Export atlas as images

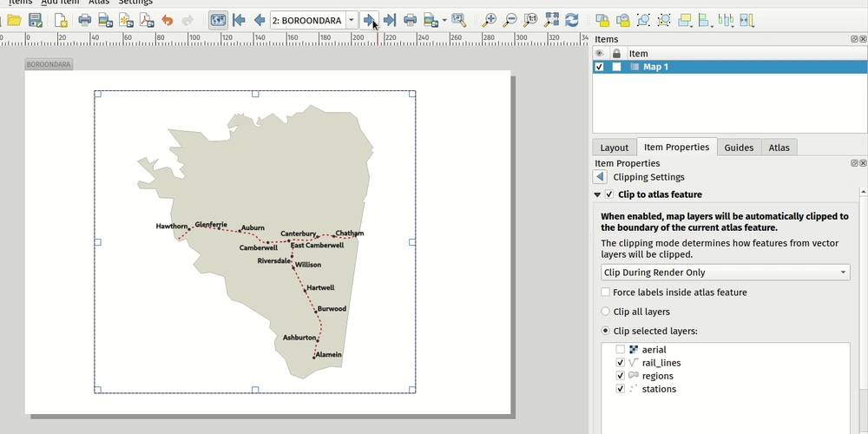(x=431, y=21)
